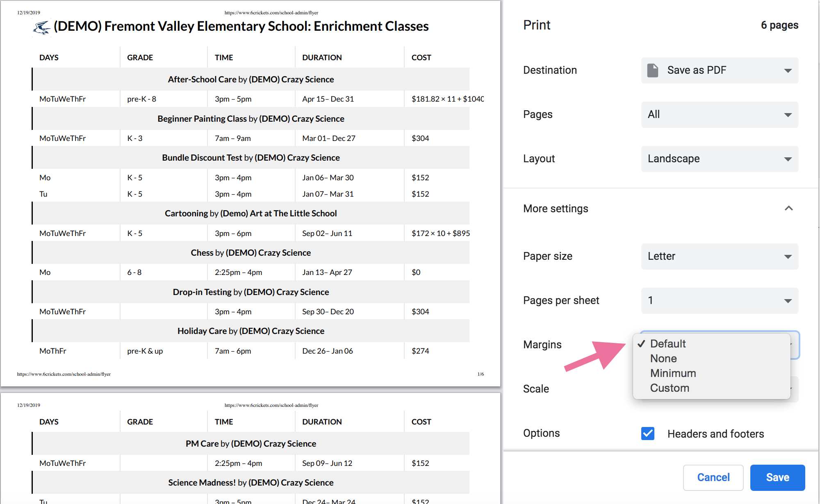
Task: Select Default margins option
Action: point(668,344)
